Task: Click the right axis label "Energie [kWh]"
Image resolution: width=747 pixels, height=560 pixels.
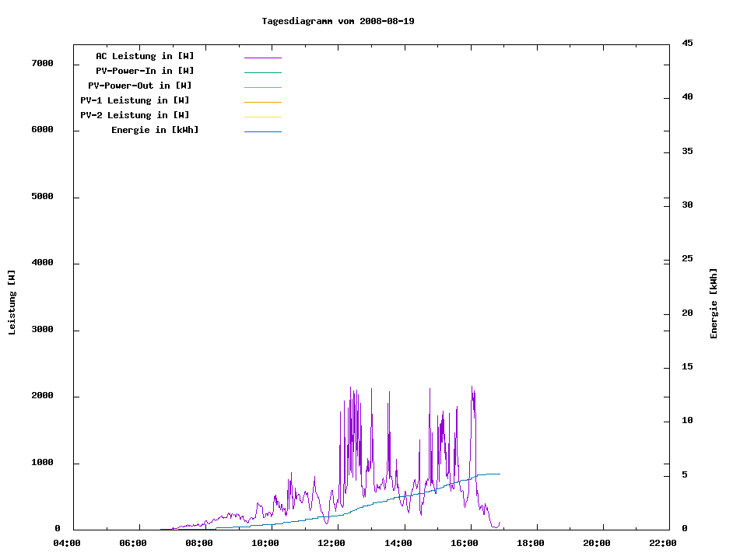Action: pos(714,303)
